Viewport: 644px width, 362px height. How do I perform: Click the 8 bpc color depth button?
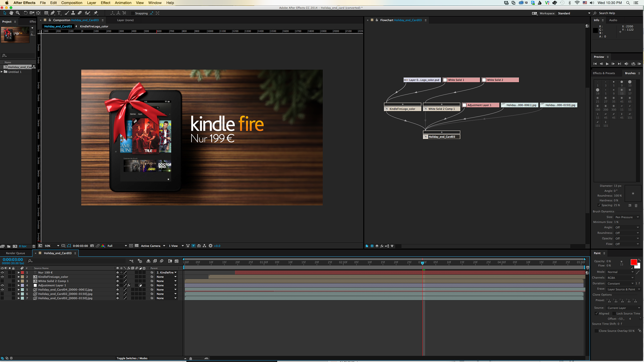23,246
